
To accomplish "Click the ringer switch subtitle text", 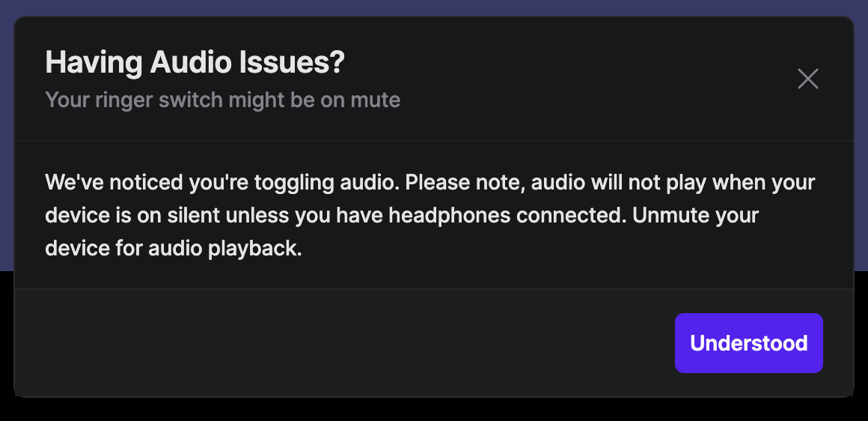I will pyautogui.click(x=222, y=100).
